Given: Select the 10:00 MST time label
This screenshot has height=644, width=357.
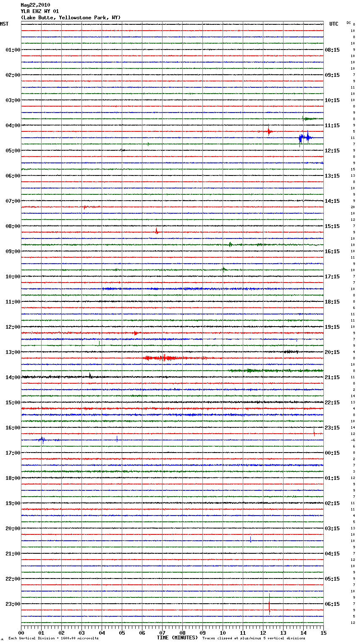Looking at the screenshot, I should (x=13, y=277).
